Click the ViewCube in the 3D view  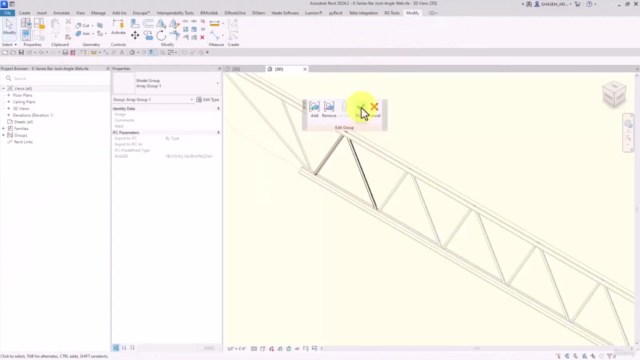pos(614,94)
